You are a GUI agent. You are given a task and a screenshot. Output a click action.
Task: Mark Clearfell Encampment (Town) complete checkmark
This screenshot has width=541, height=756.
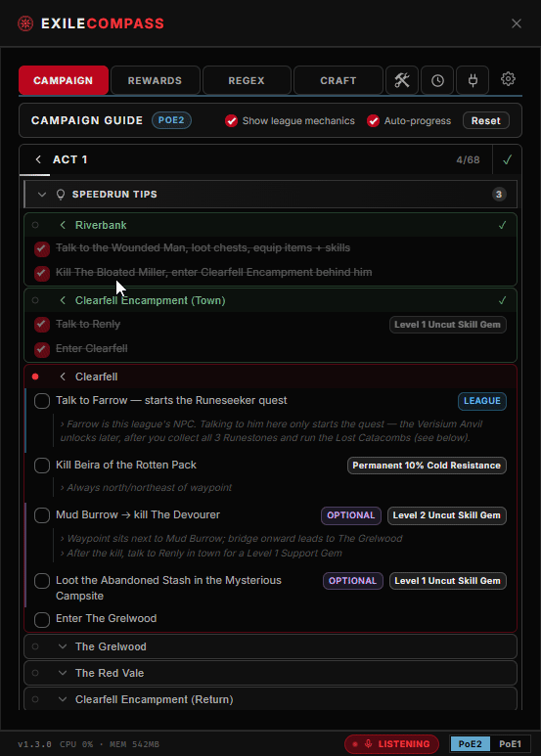pyautogui.click(x=503, y=300)
